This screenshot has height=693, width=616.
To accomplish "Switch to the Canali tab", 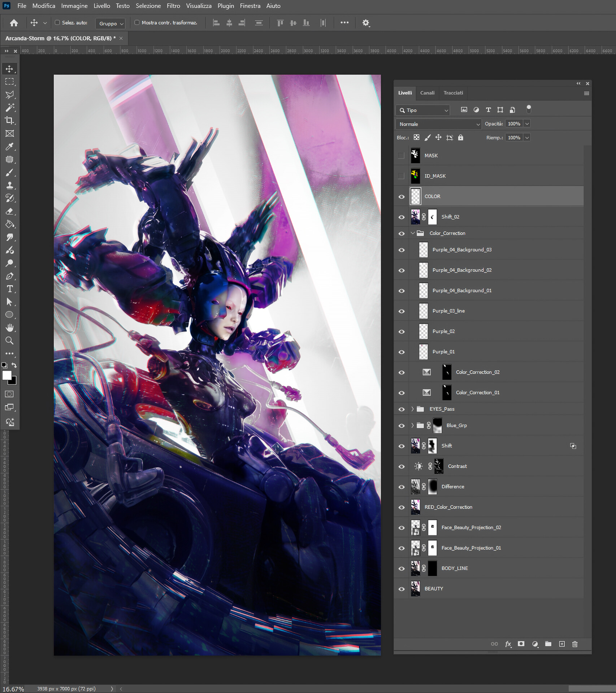I will (427, 93).
